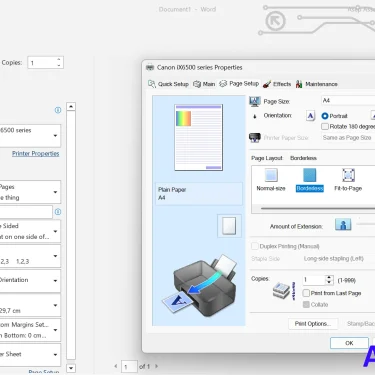Click the Print Options button
375x375 pixels.
[313, 324]
